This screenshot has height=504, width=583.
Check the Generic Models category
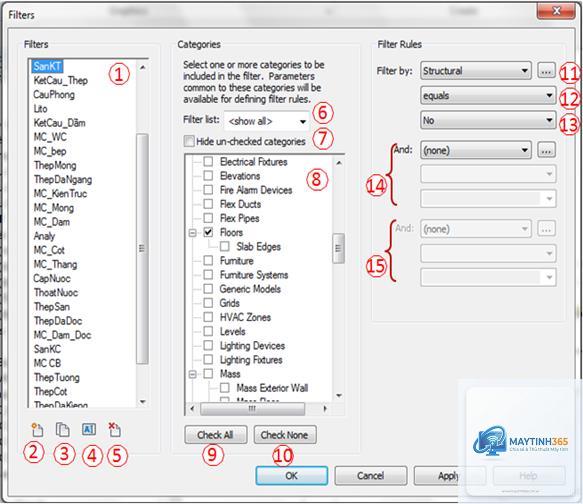(208, 289)
